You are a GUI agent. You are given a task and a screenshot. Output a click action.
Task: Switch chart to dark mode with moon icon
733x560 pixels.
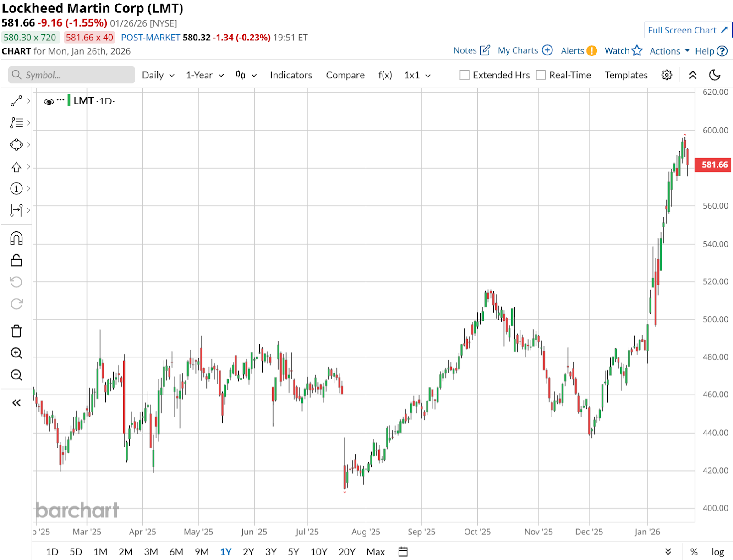coord(715,75)
